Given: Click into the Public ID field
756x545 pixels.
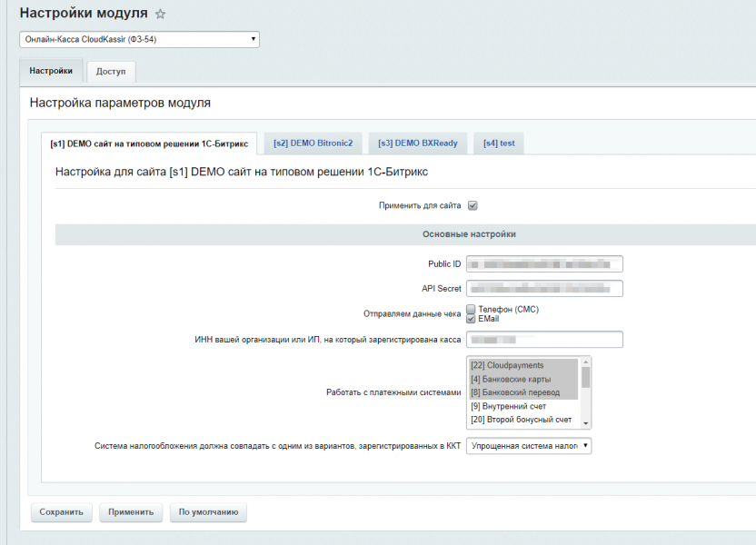Looking at the screenshot, I should tap(544, 264).
